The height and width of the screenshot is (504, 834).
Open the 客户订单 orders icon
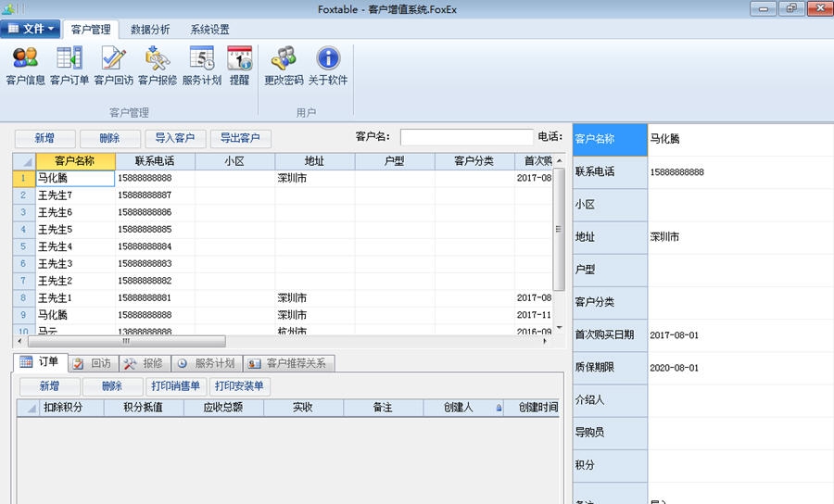click(x=69, y=65)
